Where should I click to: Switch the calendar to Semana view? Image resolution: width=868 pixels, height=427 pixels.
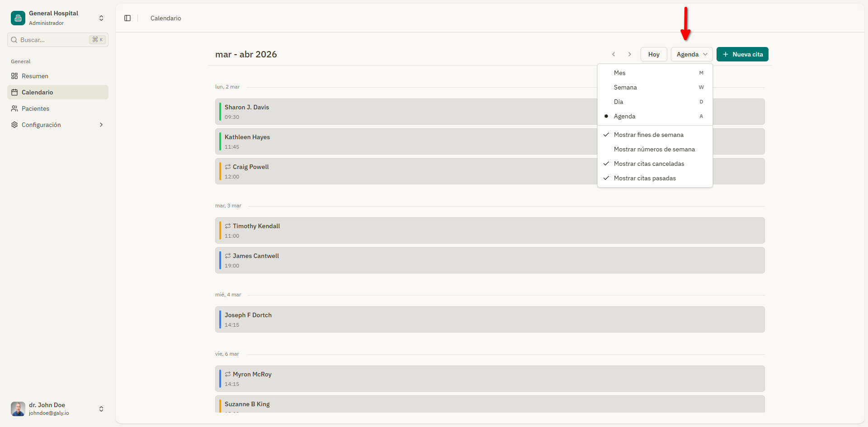625,87
